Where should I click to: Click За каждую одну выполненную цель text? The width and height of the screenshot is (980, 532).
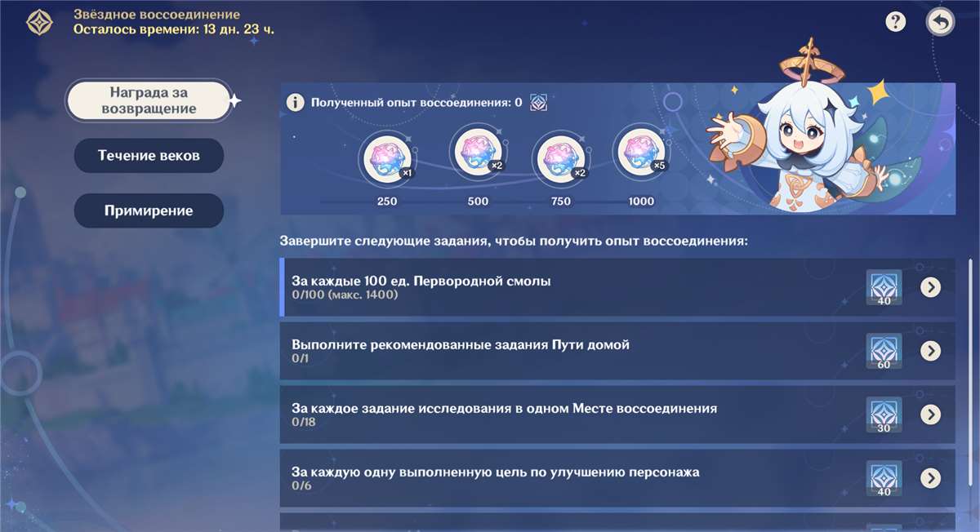496,472
